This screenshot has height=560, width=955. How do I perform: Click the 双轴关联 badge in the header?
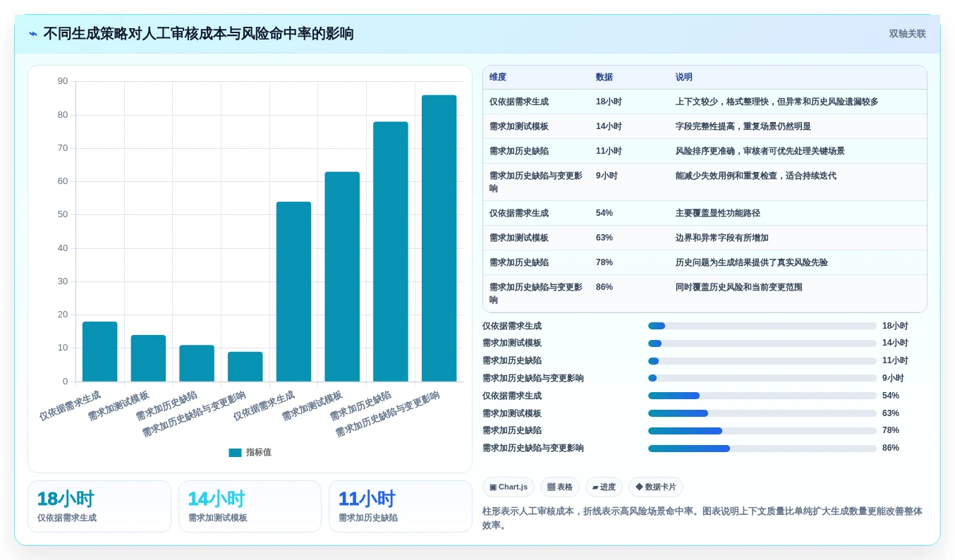point(907,34)
